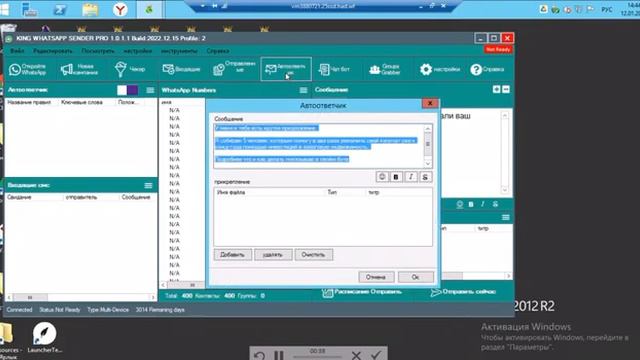Click the checkmark in the recording bar
Screen dimensions: 640x360
pyautogui.click(x=376, y=355)
